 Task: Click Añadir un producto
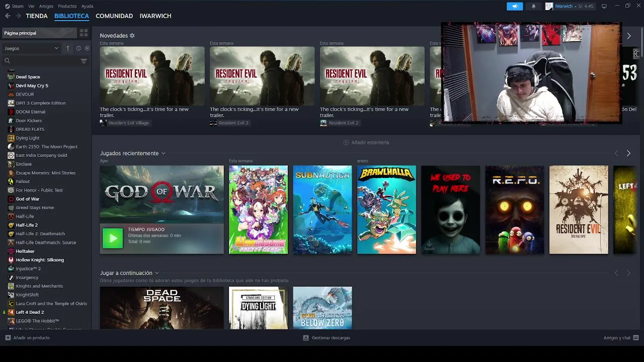[x=28, y=338]
